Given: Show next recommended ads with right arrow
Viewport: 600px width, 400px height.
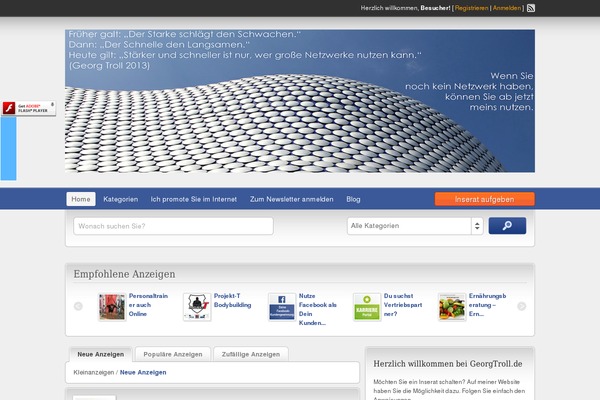Looking at the screenshot, I should (522, 306).
